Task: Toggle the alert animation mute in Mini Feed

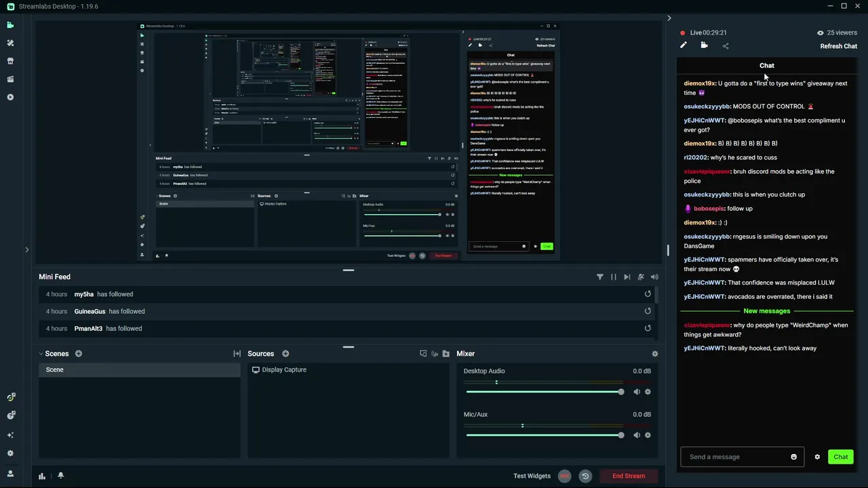Action: 641,277
